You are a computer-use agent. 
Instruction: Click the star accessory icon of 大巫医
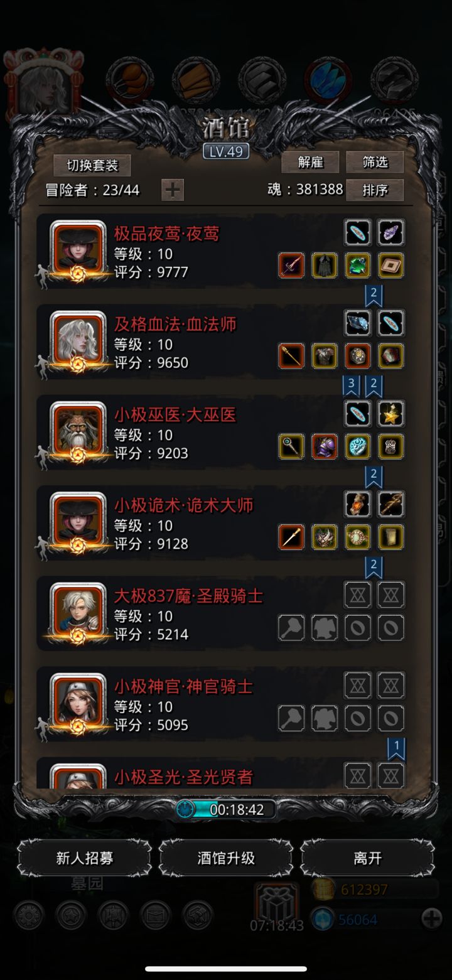(391, 414)
